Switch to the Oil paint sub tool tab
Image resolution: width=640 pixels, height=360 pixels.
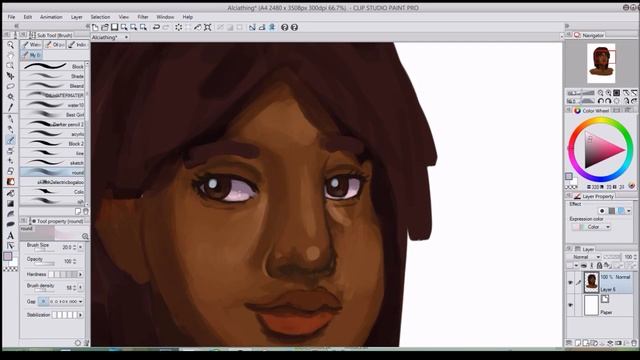55,45
